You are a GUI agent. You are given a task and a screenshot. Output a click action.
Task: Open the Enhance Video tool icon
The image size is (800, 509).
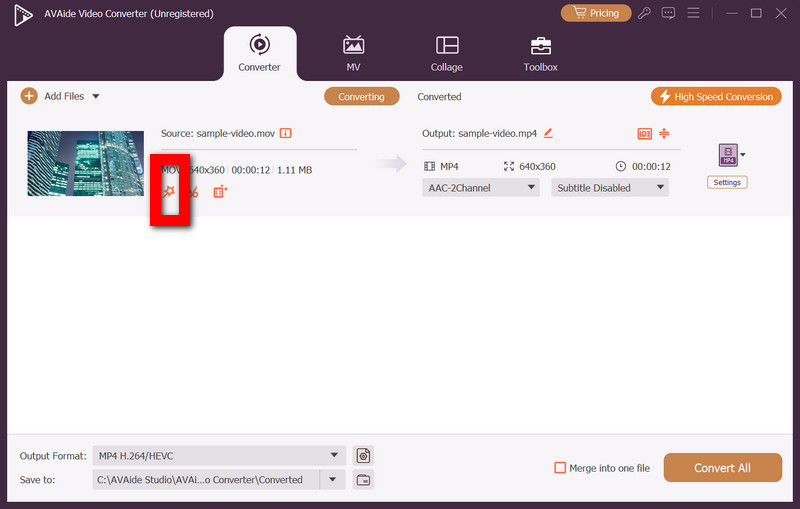(x=220, y=192)
